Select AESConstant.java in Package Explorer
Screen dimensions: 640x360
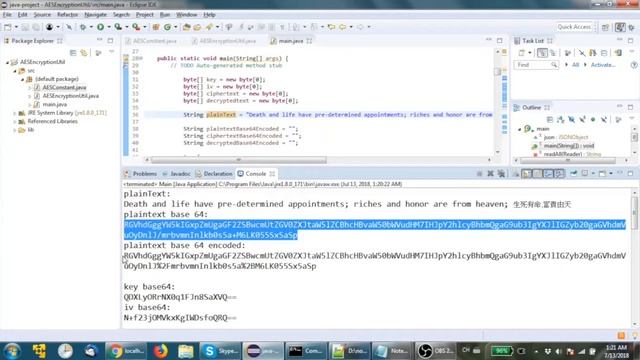[64, 87]
